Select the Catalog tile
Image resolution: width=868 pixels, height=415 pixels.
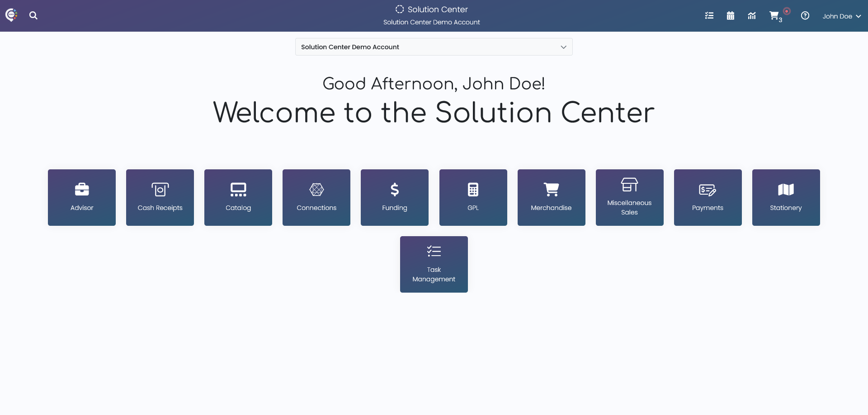(x=238, y=197)
